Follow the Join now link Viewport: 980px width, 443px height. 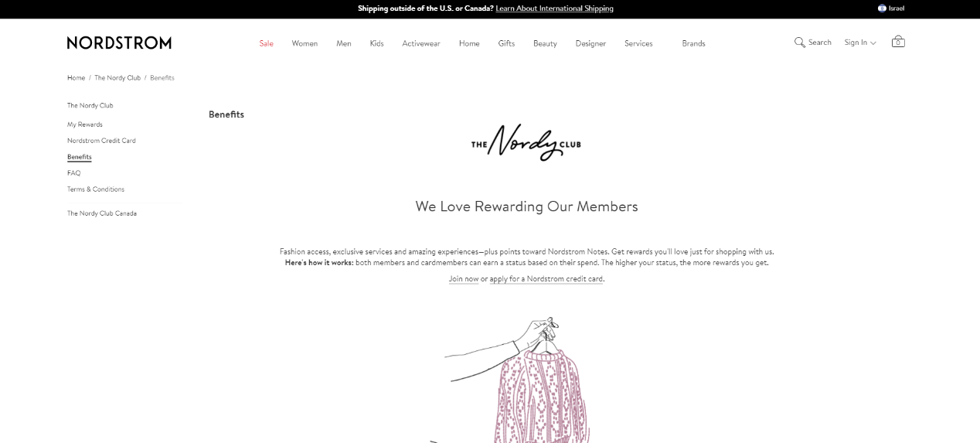click(x=464, y=279)
